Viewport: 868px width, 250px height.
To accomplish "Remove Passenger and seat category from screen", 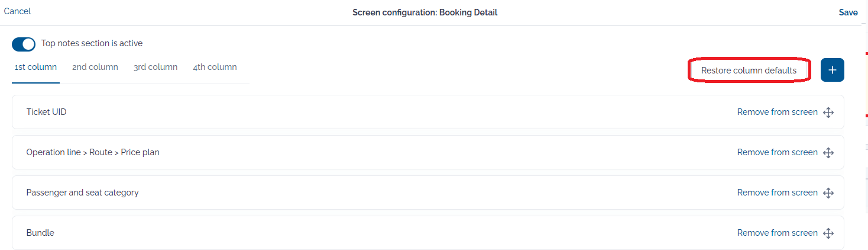I will pos(777,193).
